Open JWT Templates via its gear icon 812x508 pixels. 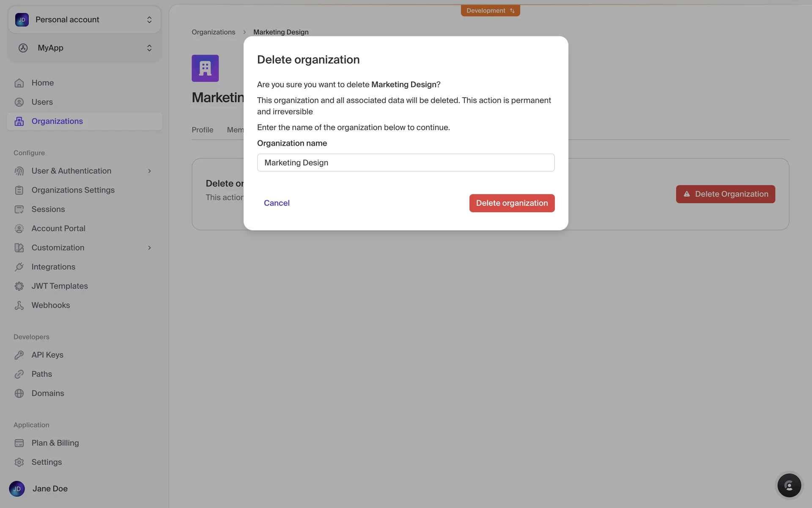tap(19, 286)
